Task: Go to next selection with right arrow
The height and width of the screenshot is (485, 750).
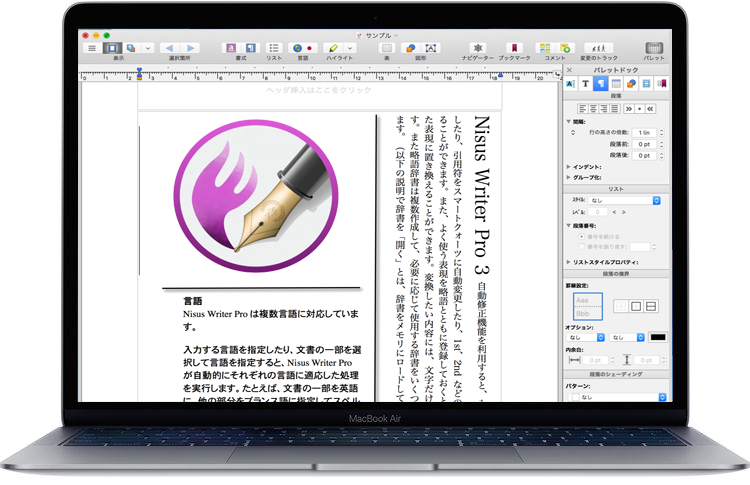Action: pos(190,48)
